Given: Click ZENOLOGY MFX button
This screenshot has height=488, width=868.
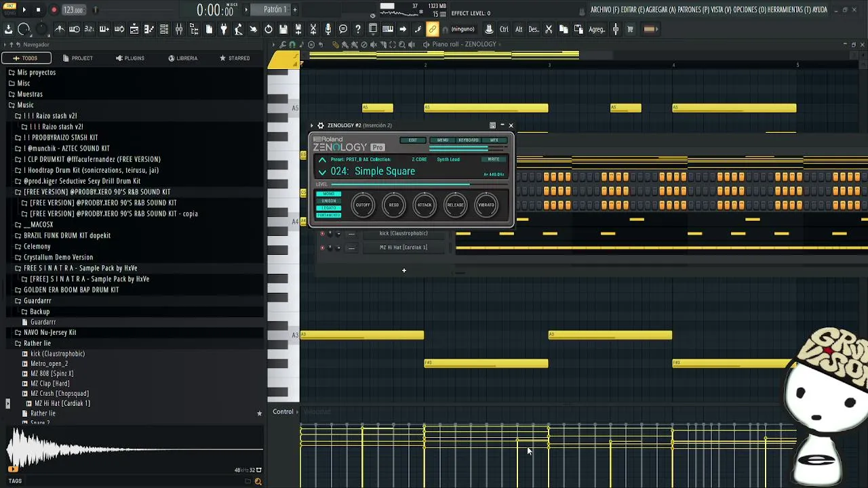Looking at the screenshot, I should (x=494, y=140).
